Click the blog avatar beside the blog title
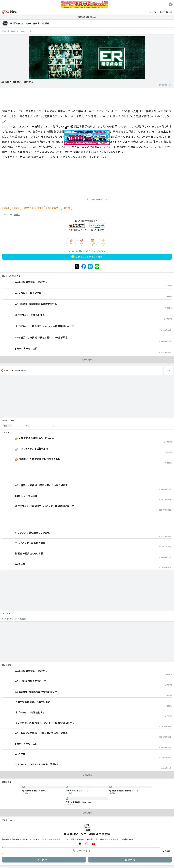The image size is (174, 868). [x=5, y=23]
